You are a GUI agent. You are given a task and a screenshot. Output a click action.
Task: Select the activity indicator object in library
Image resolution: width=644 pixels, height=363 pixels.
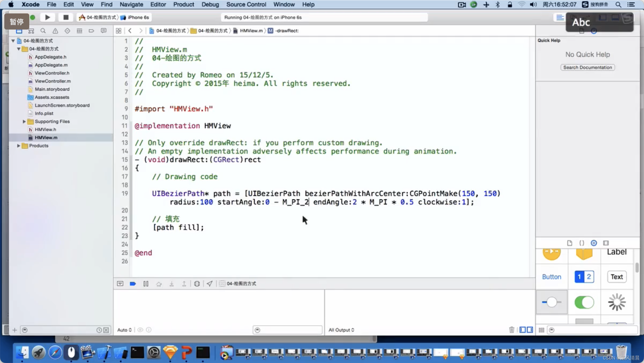(617, 302)
